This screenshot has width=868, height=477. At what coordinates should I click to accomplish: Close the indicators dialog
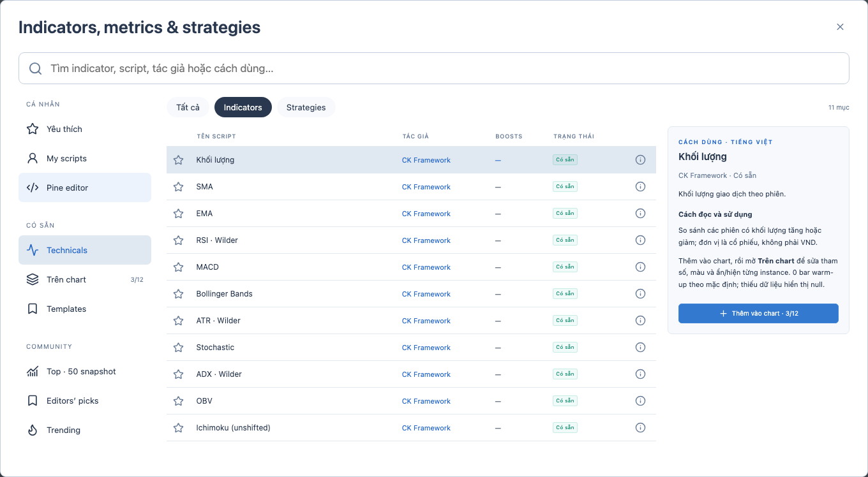point(840,27)
